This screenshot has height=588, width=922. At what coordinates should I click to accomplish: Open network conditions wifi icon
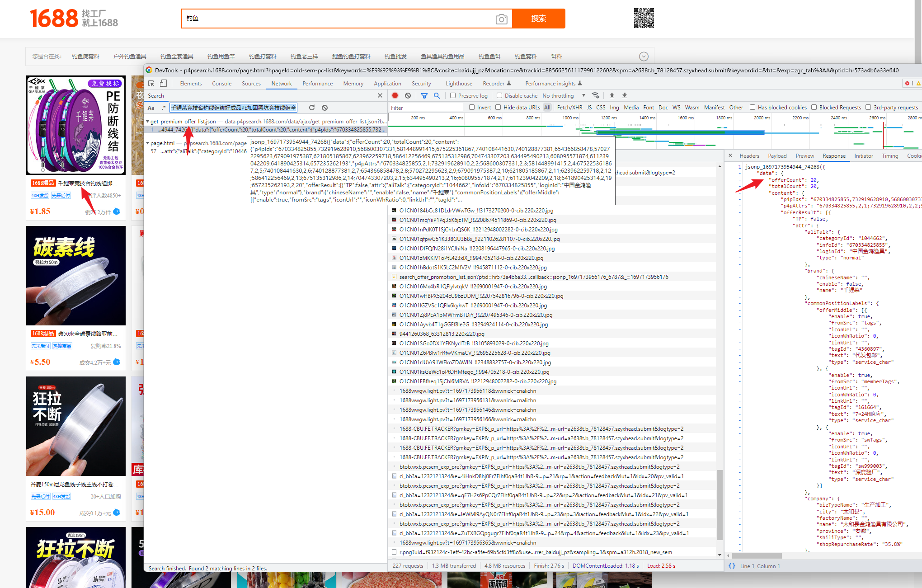(x=596, y=95)
